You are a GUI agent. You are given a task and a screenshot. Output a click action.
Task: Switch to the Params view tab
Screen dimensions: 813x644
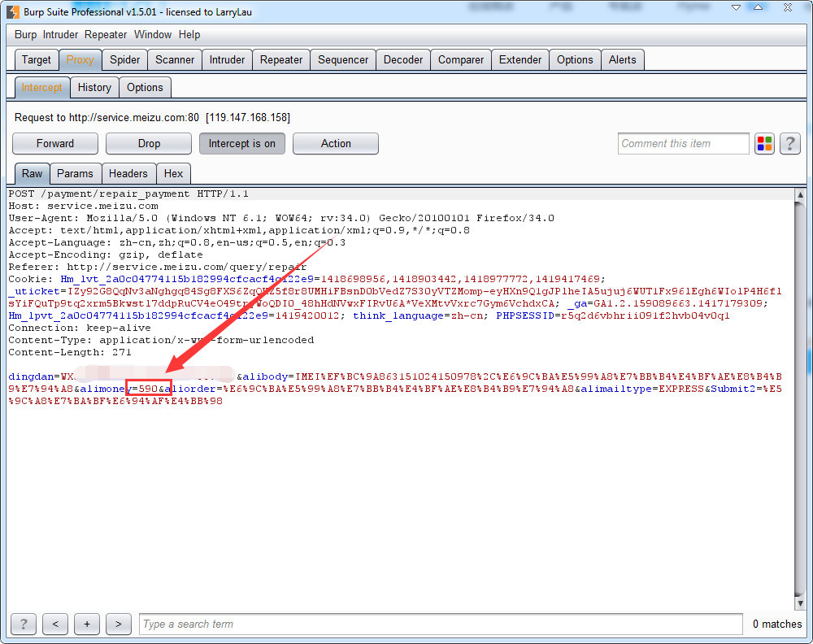75,173
